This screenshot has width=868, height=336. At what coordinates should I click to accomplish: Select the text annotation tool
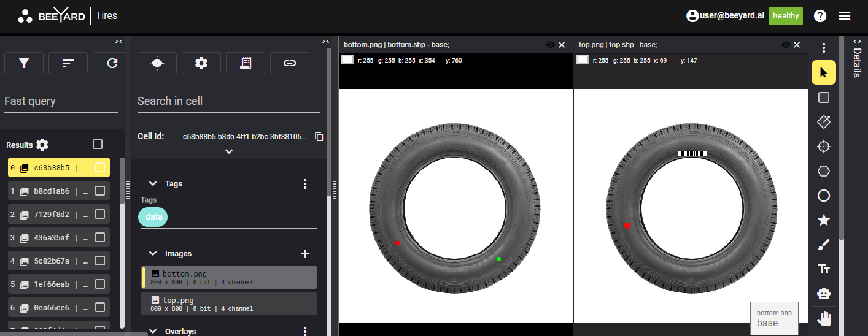(824, 269)
